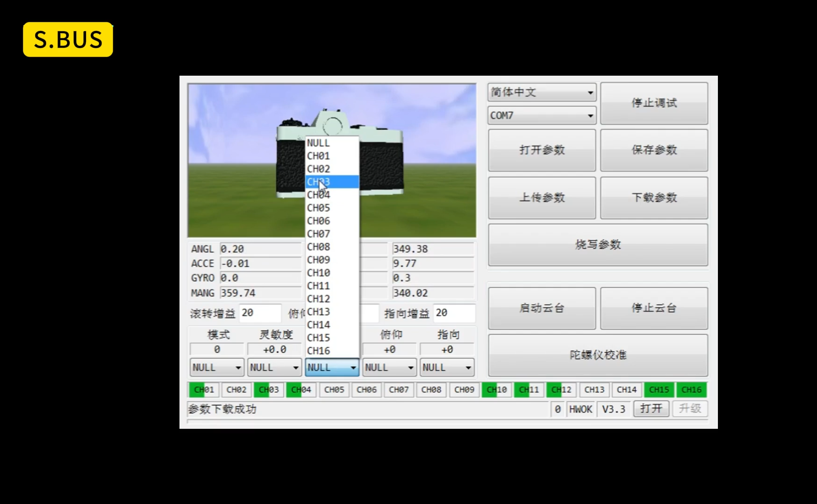
Task: Click the CH15 channel indicator
Action: [x=659, y=390]
